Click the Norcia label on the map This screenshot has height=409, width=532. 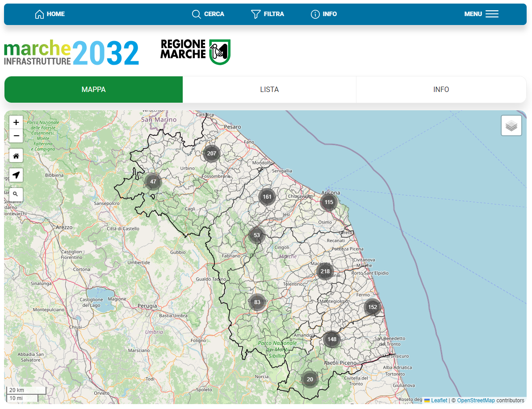pyautogui.click(x=262, y=376)
